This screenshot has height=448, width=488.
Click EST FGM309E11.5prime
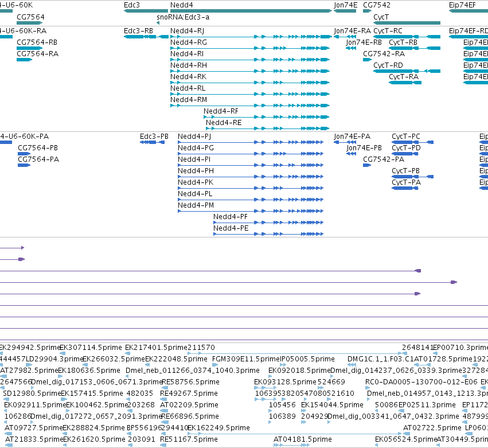(246, 359)
